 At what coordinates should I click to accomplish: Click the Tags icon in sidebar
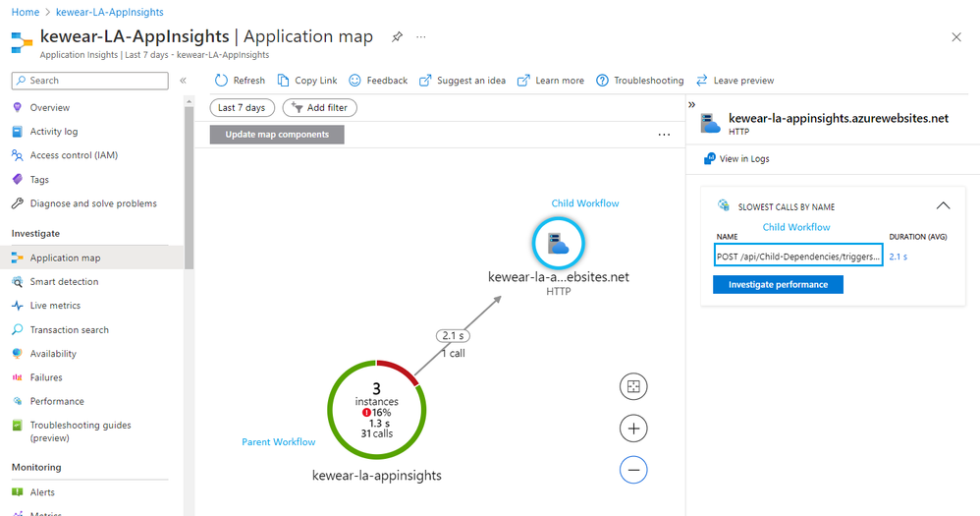pos(18,180)
